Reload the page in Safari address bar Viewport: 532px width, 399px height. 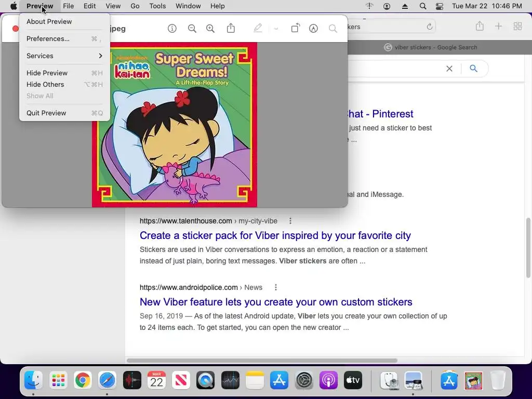tap(429, 26)
